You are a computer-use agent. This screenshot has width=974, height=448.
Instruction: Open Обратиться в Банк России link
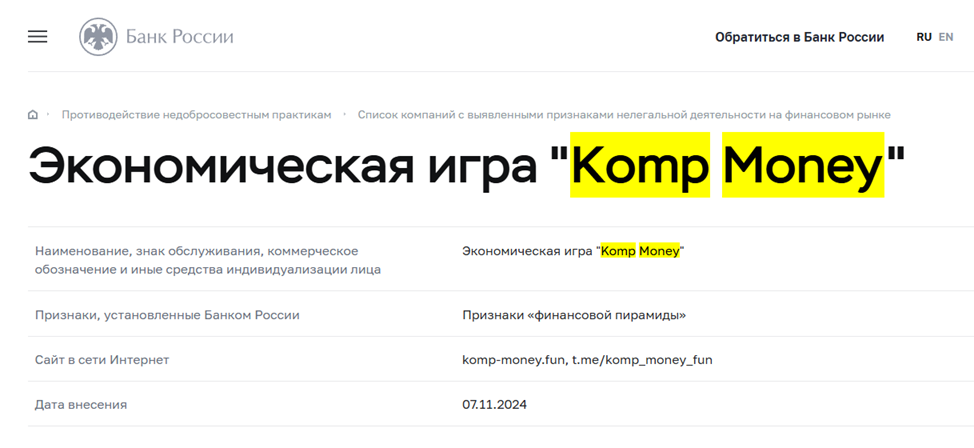(799, 37)
